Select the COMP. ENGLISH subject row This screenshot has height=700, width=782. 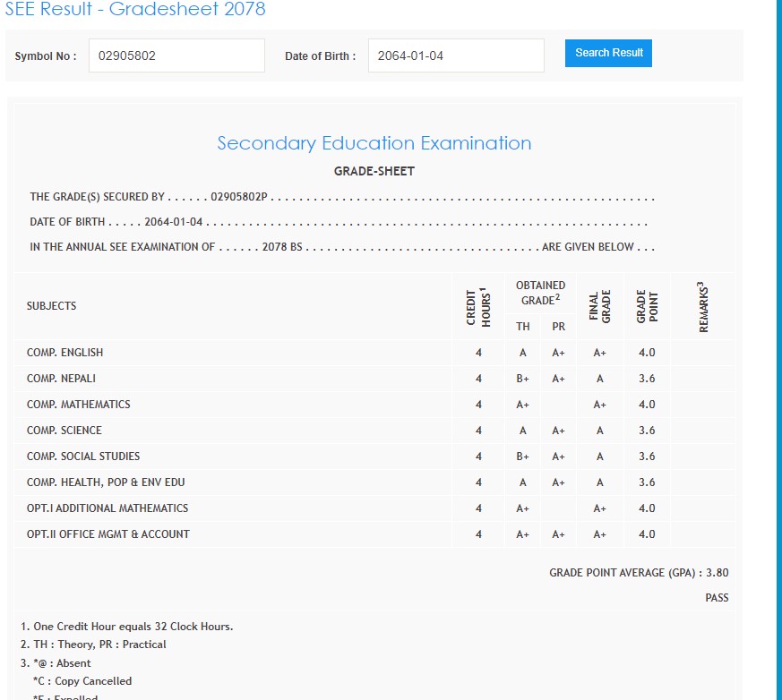65,353
